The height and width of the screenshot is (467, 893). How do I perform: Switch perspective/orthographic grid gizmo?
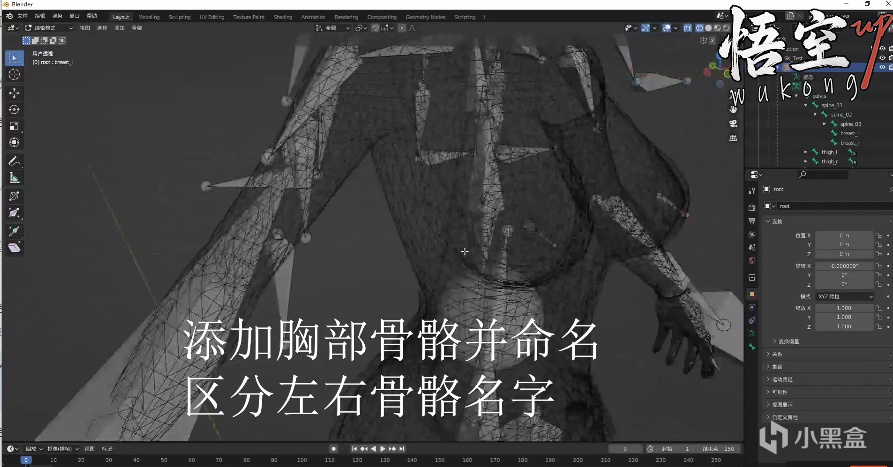(x=734, y=138)
